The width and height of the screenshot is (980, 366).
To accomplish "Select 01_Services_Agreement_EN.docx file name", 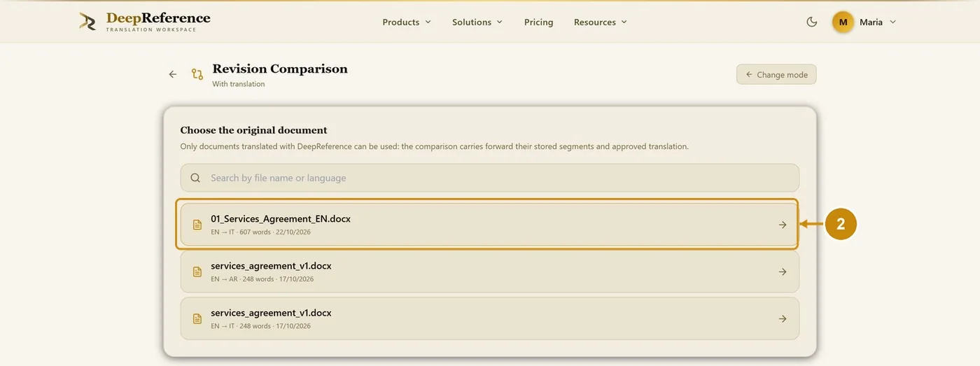I will click(x=281, y=218).
